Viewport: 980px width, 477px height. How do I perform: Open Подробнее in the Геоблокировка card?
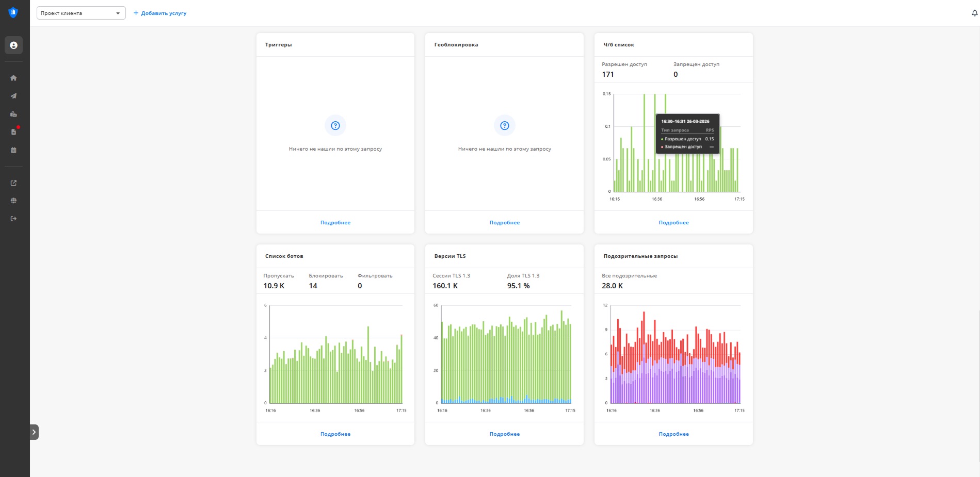tap(505, 223)
